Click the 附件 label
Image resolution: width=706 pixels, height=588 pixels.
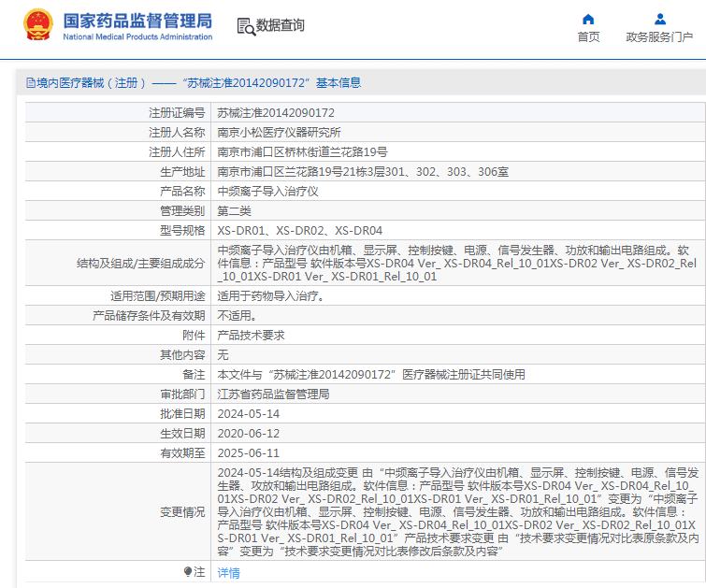(x=195, y=336)
